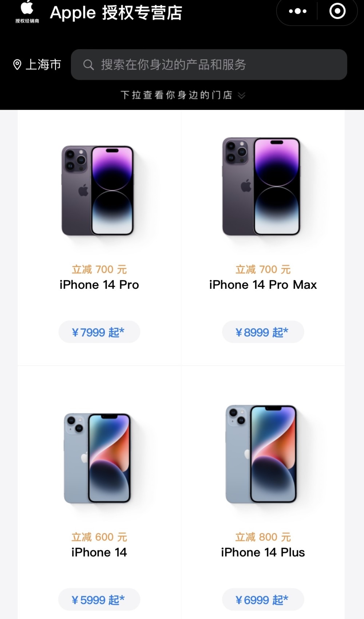Image resolution: width=364 pixels, height=619 pixels.
Task: Open the mini program three-dots menu
Action: coord(297,11)
